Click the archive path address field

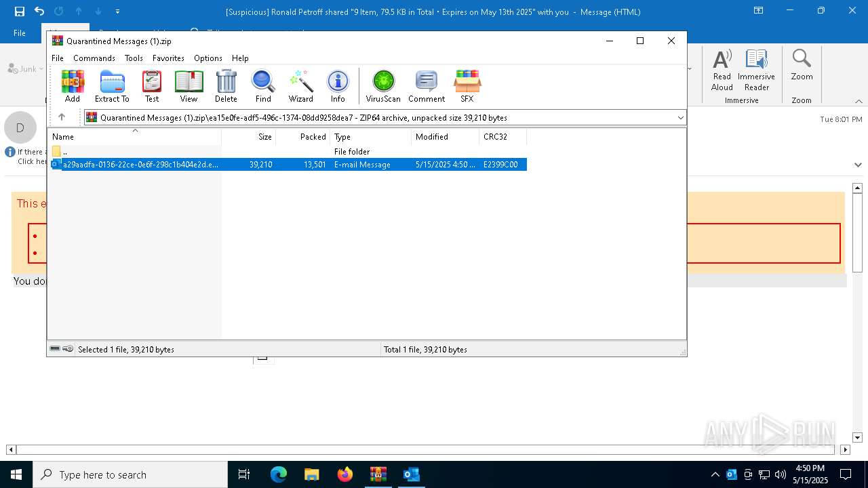tap(384, 118)
